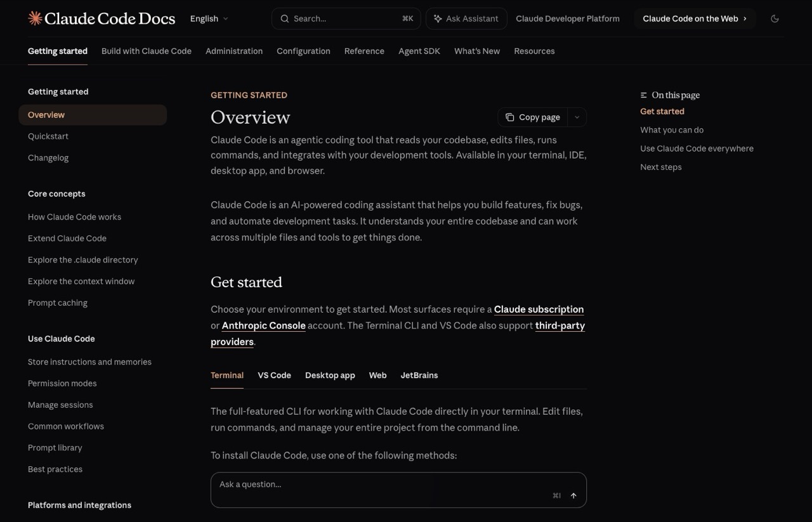The image size is (812, 522).
Task: Follow the third-party providers link
Action: tap(560, 325)
